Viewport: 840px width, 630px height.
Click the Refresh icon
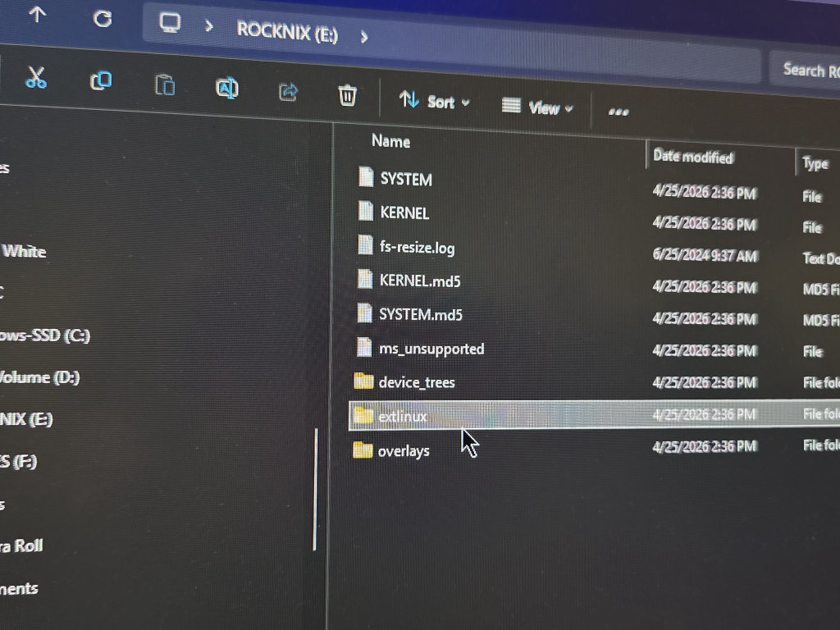(x=103, y=20)
